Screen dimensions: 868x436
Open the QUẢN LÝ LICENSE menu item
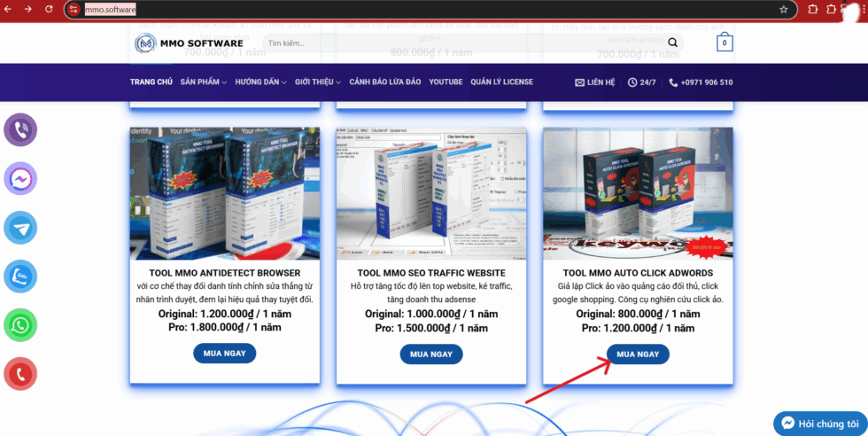coord(501,82)
